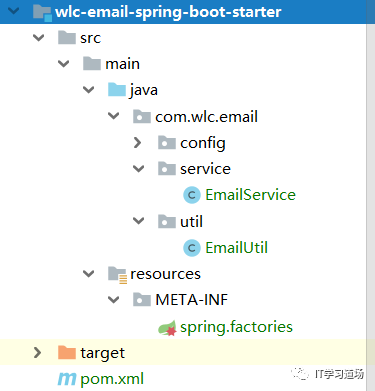The height and width of the screenshot is (391, 375).
Task: Click the blue java source folder icon
Action: tap(117, 90)
